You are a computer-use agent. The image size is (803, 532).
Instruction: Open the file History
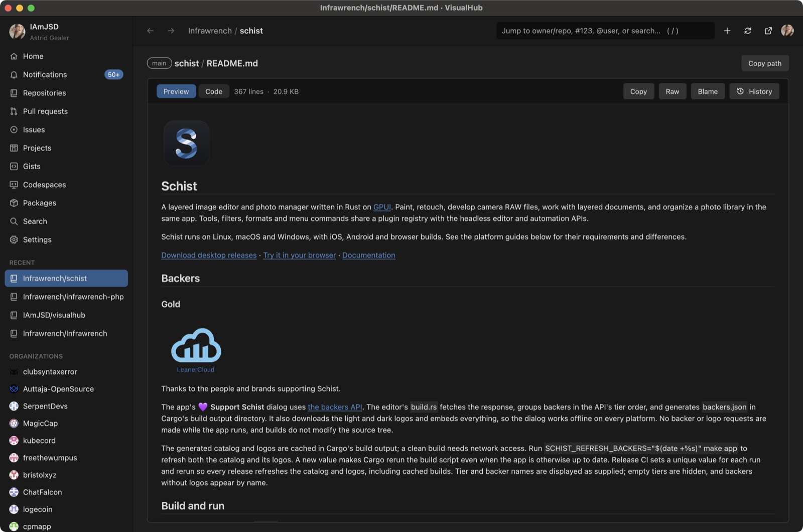click(754, 91)
